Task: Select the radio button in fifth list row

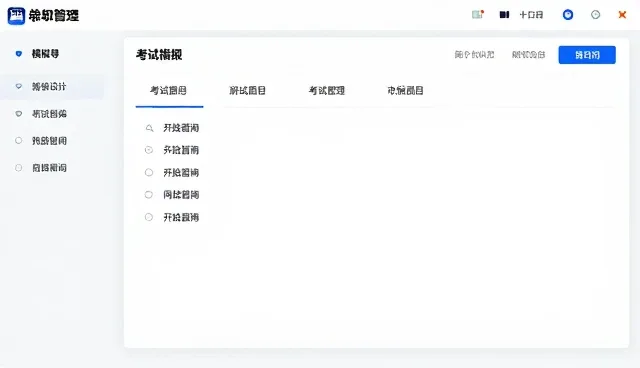Action: tap(149, 217)
